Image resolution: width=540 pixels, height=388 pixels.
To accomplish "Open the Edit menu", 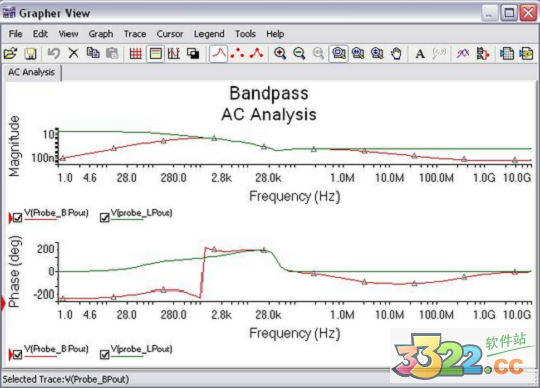I will click(40, 34).
